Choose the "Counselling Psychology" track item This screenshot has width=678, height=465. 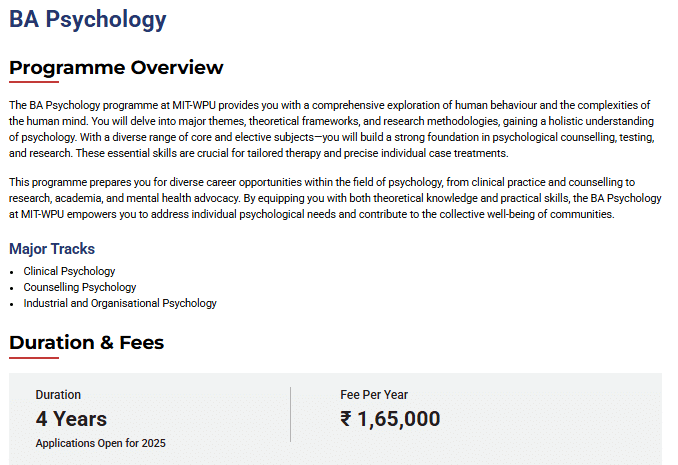80,287
